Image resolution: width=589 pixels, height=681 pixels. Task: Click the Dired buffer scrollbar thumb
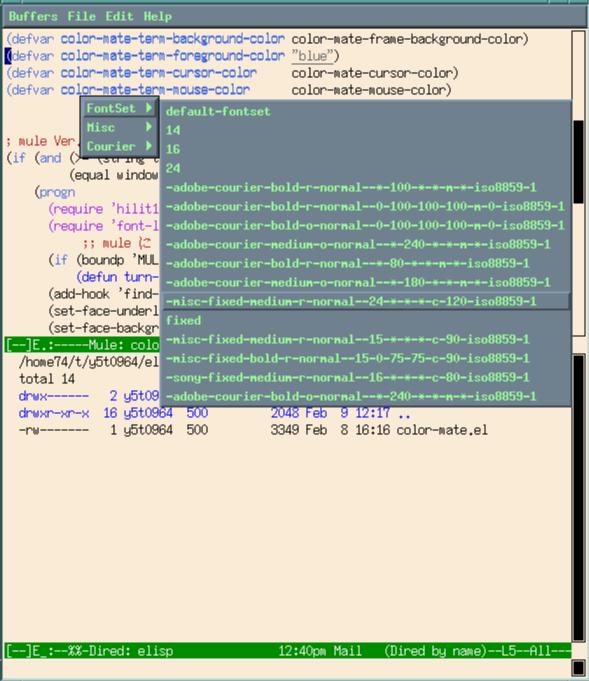click(578, 498)
